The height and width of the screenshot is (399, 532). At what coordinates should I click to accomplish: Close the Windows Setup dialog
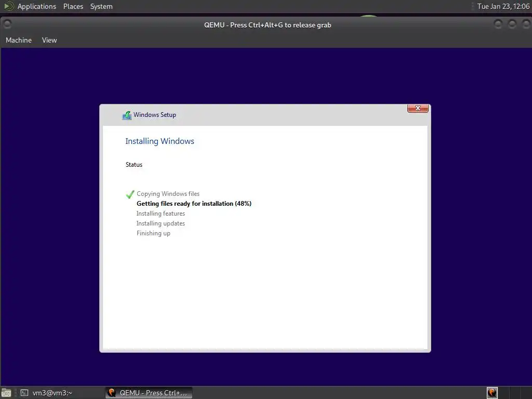(418, 108)
